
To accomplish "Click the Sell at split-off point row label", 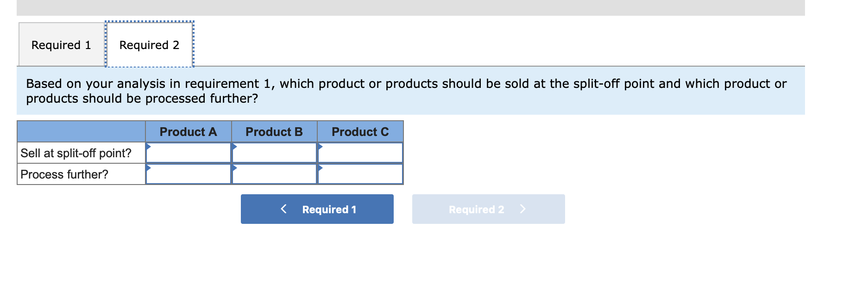I will (x=75, y=153).
